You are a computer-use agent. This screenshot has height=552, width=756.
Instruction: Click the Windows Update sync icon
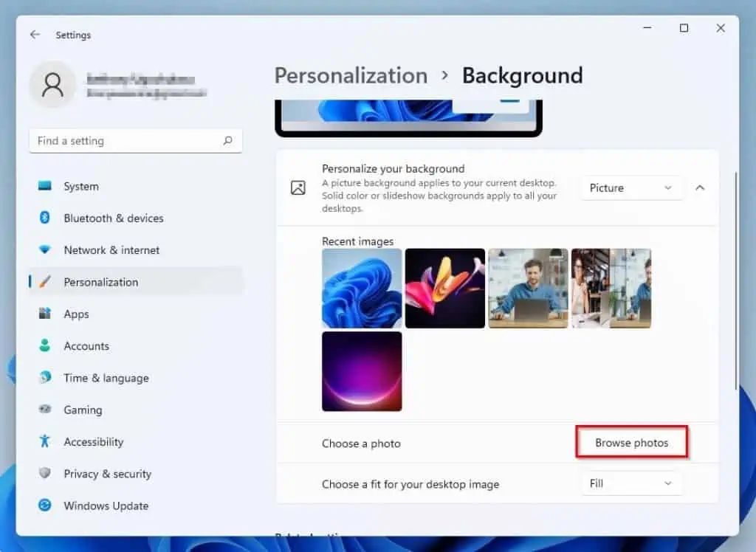coord(45,506)
